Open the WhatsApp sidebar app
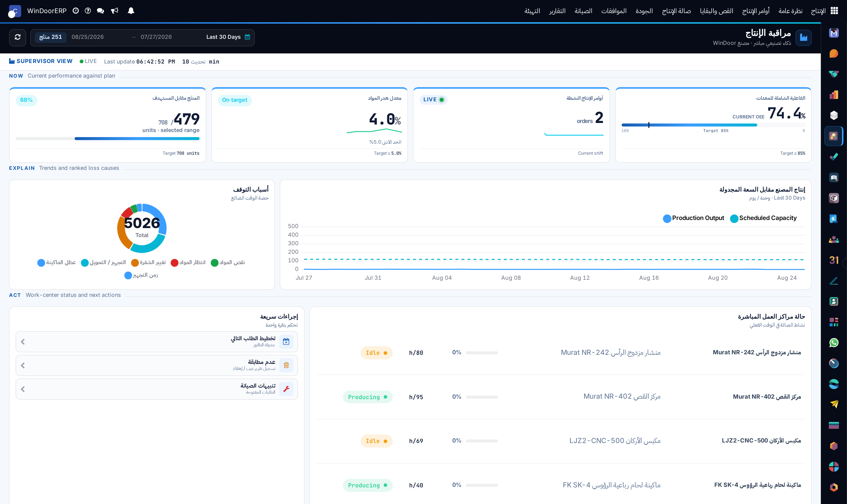 [x=834, y=343]
